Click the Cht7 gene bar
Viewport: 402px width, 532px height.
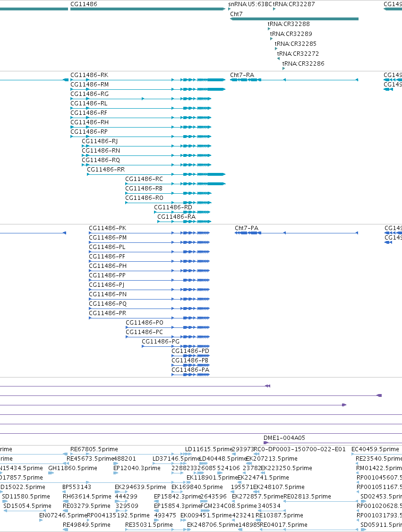[294, 19]
